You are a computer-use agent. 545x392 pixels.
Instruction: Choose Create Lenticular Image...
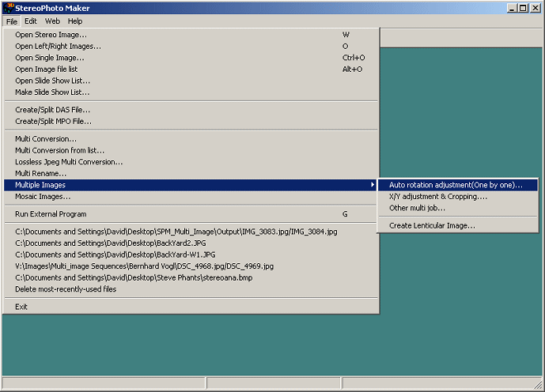tap(458, 226)
